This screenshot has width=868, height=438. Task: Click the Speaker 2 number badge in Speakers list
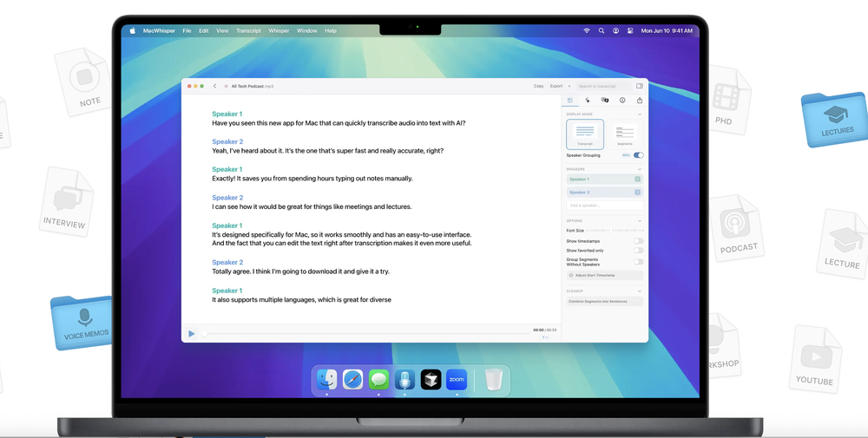pyautogui.click(x=637, y=193)
